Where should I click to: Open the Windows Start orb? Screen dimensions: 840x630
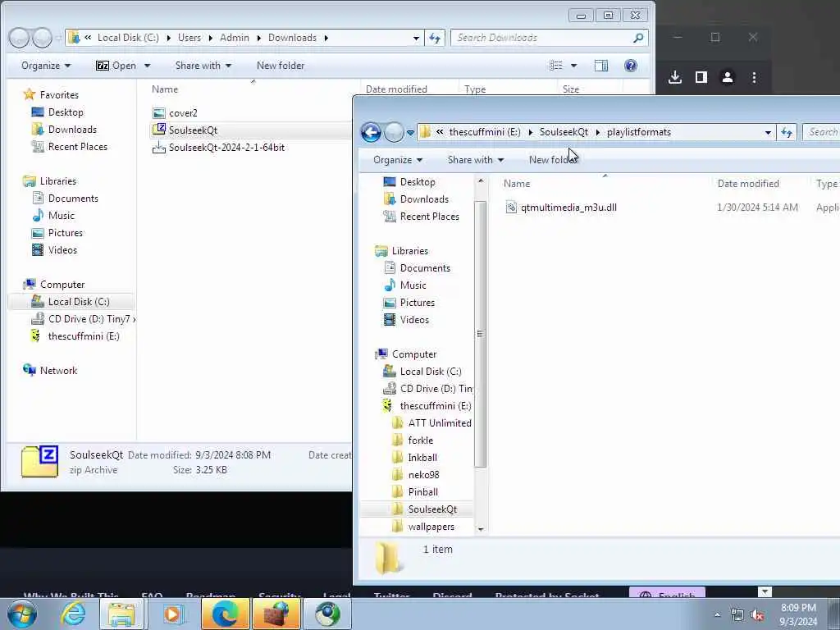[x=22, y=614]
